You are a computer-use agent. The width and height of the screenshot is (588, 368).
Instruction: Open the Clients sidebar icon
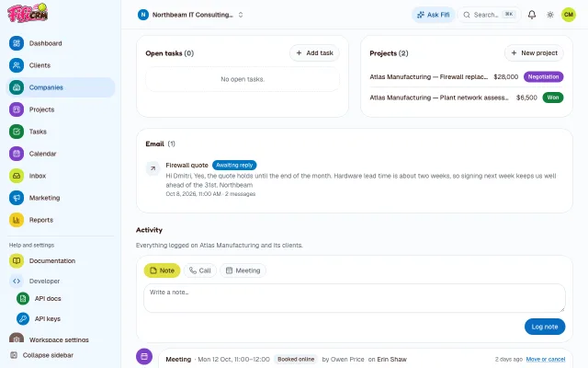pos(17,65)
